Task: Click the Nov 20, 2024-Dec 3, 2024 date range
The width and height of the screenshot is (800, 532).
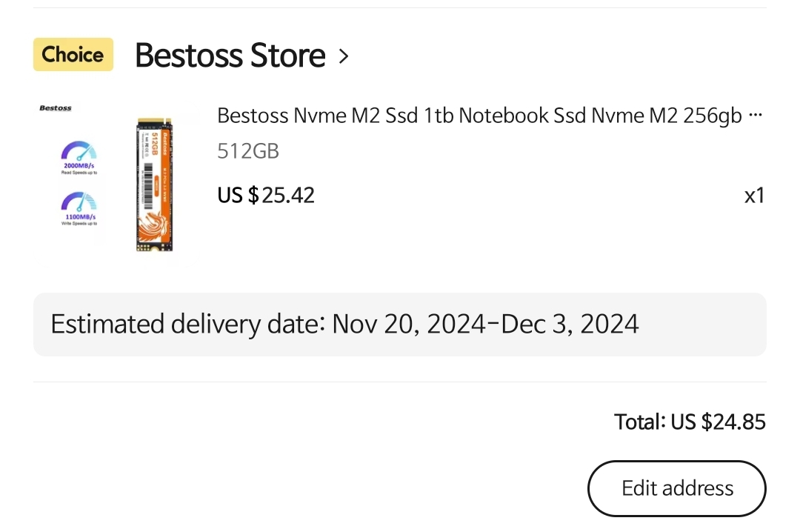Action: point(485,325)
